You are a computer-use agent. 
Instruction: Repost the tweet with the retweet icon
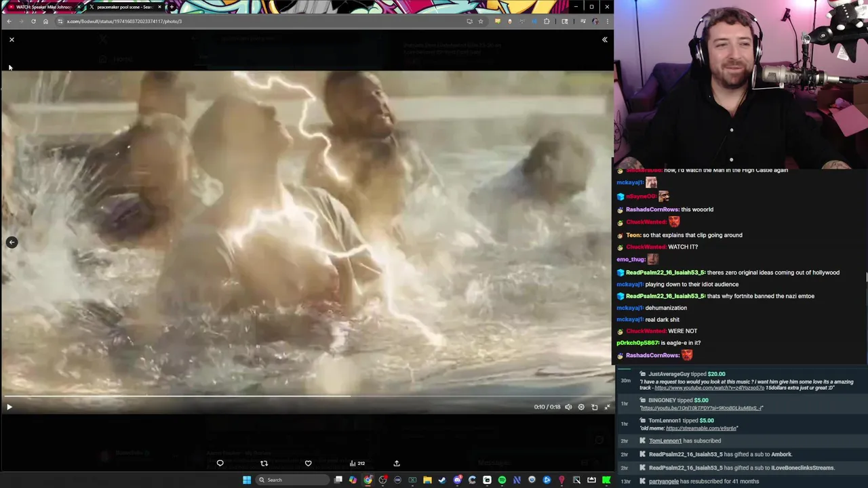pyautogui.click(x=264, y=464)
